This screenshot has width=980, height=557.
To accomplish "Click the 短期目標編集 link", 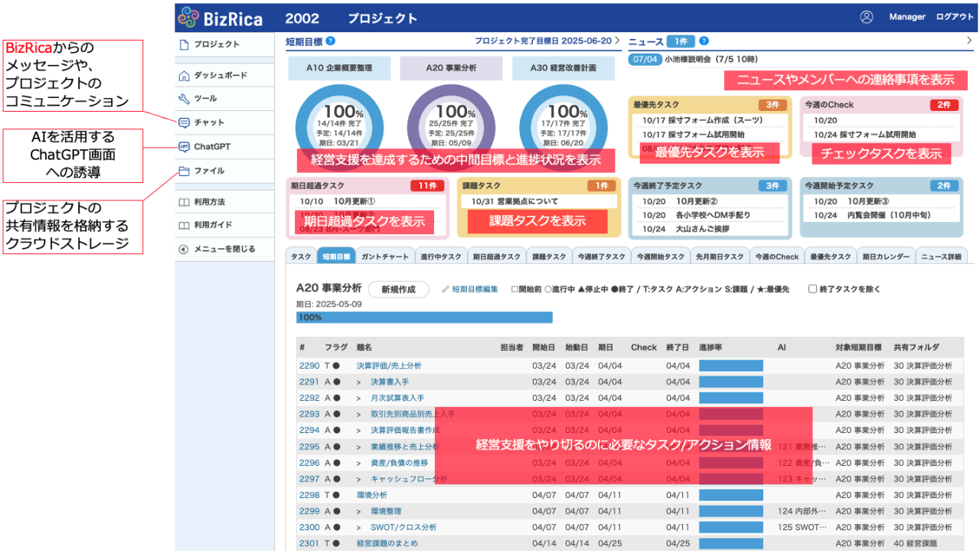I will click(474, 289).
